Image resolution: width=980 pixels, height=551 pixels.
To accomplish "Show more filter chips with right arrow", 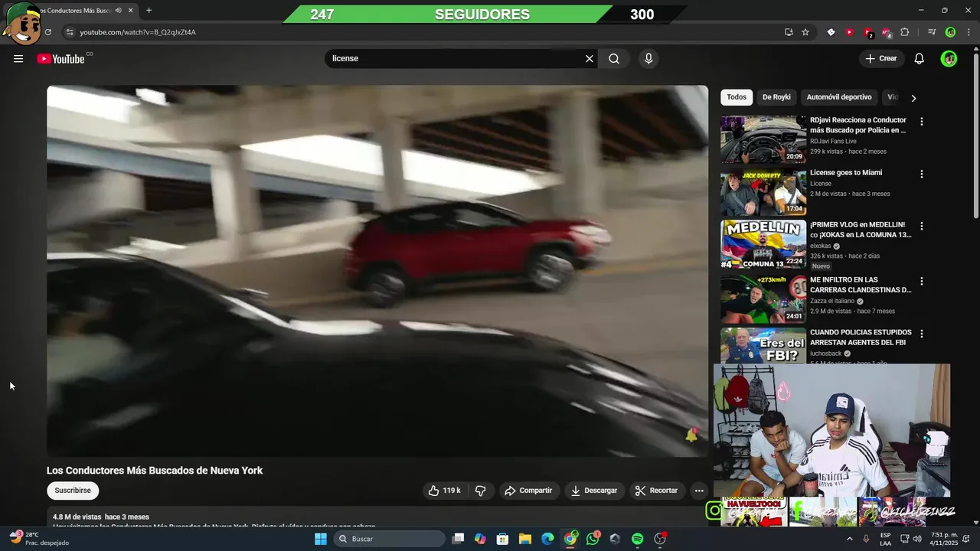I will point(913,98).
